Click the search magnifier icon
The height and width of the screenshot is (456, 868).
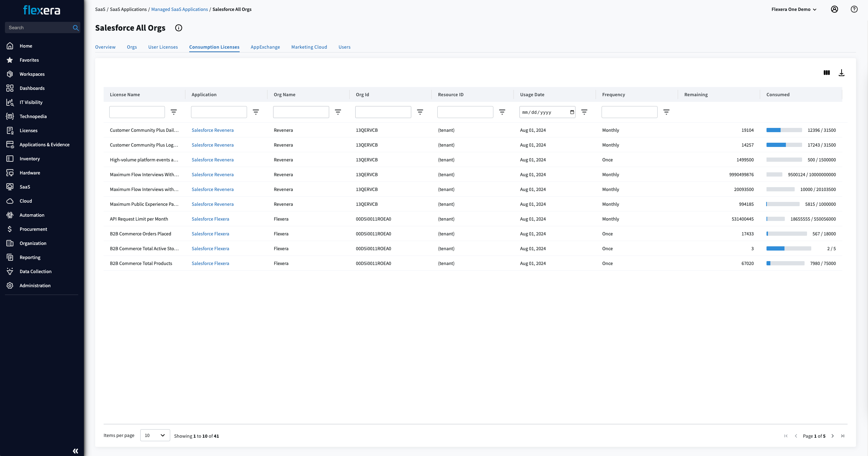point(75,27)
